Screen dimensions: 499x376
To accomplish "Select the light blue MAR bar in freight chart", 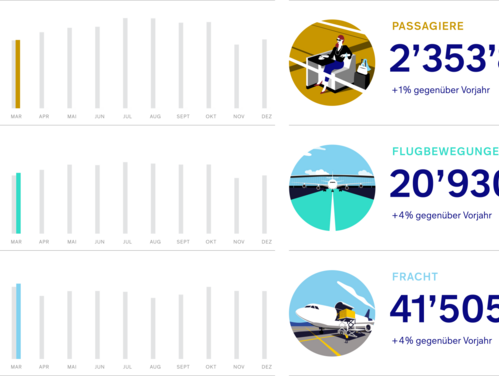I will (x=18, y=321).
